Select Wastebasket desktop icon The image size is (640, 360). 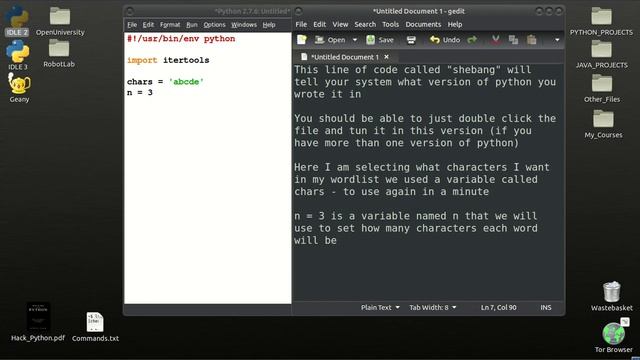(611, 296)
